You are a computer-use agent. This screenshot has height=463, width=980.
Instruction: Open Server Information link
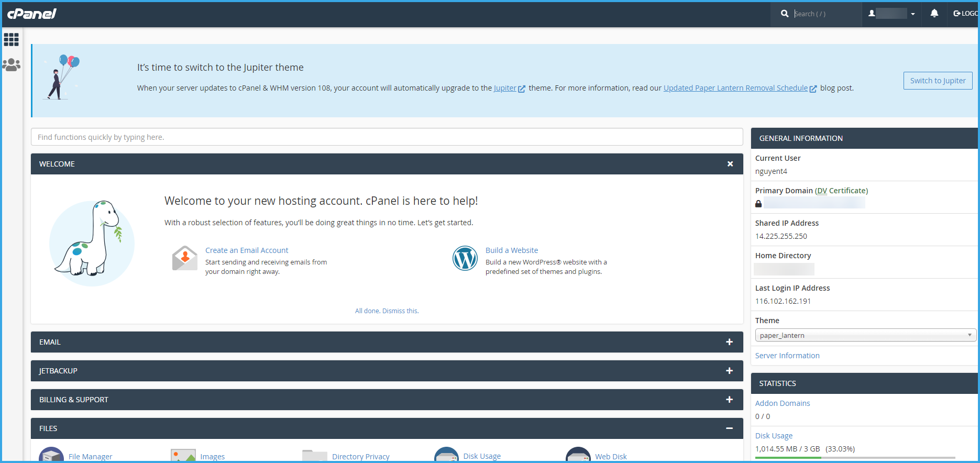[x=787, y=356]
